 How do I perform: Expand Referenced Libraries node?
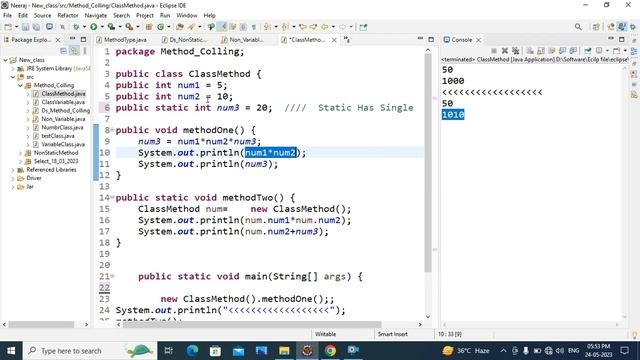pos(13,170)
